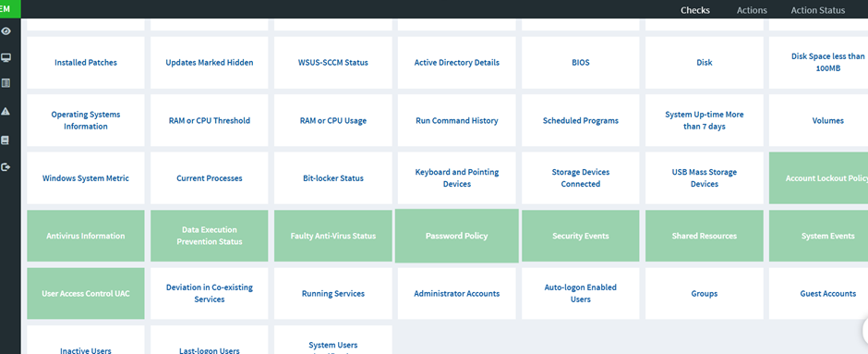Click the book icon in the sidebar
This screenshot has width=868, height=354.
tap(6, 140)
